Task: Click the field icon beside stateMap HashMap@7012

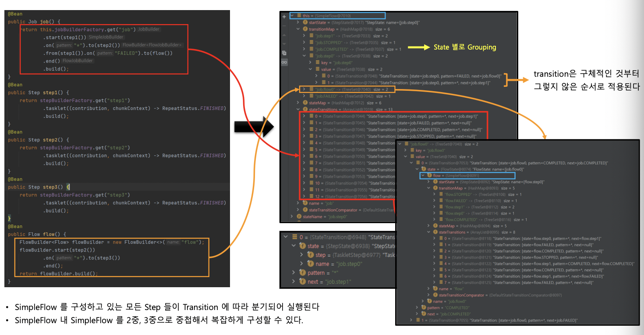Action: coord(305,103)
